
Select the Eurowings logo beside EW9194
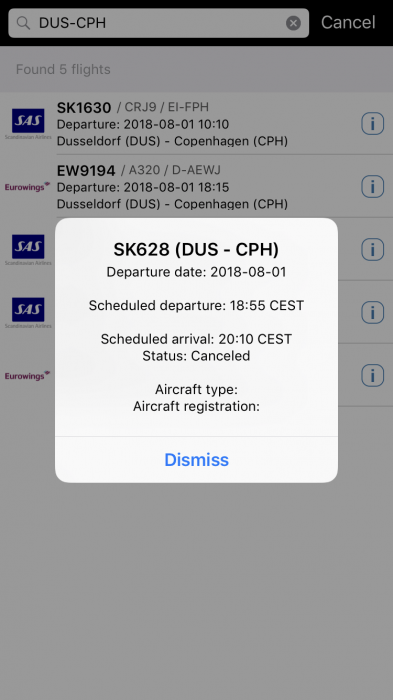(27, 187)
